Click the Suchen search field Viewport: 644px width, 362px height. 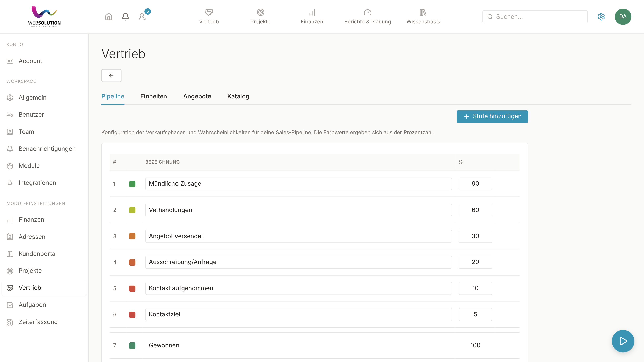click(x=535, y=17)
